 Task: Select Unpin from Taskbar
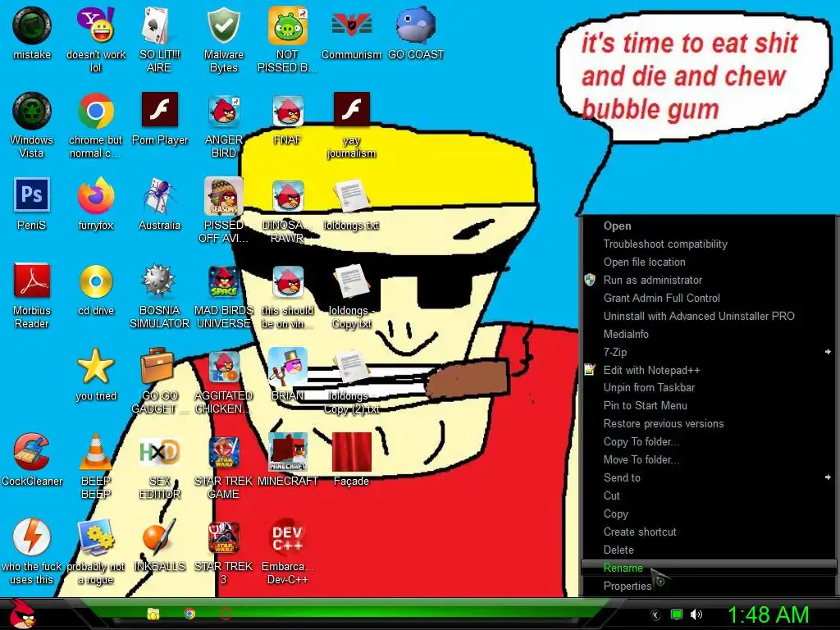pos(708,387)
